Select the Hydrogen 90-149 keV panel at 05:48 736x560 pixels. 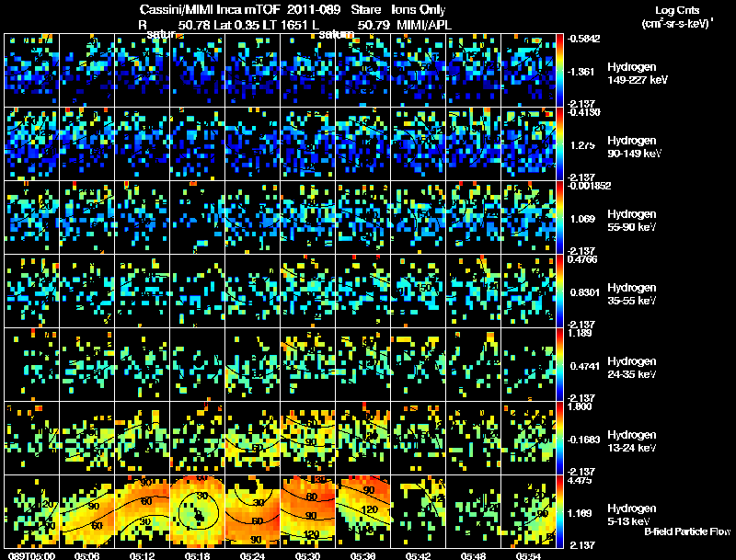tap(474, 143)
